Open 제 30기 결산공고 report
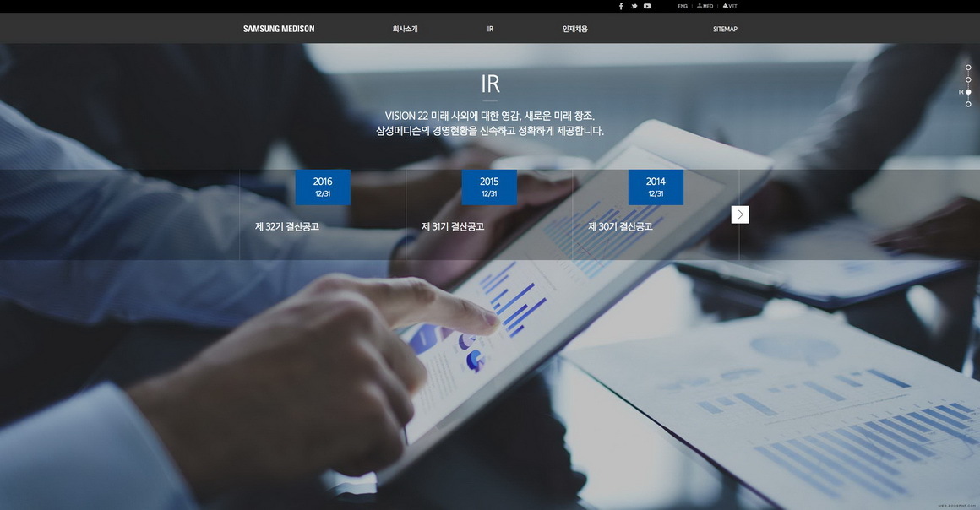The height and width of the screenshot is (510, 980). [620, 226]
